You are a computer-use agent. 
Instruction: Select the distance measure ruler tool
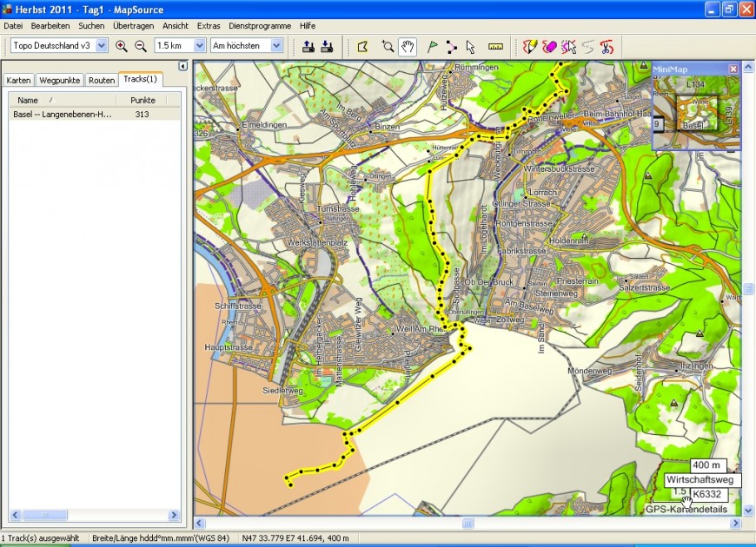point(495,46)
